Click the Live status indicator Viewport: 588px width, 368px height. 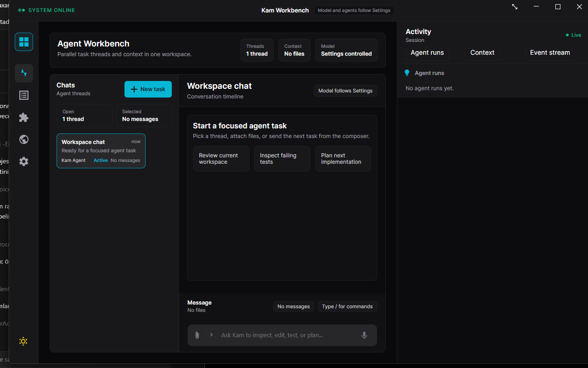573,35
